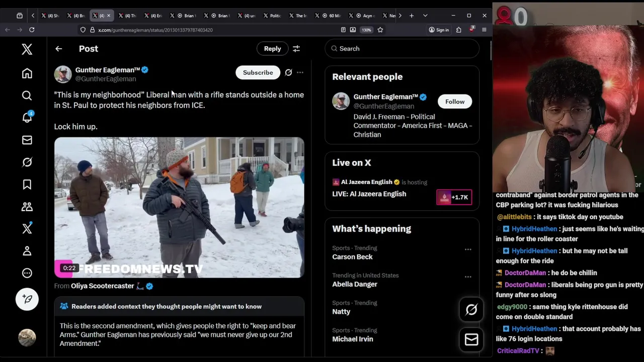
Task: Go back using arrow beside Post
Action: pyautogui.click(x=59, y=49)
